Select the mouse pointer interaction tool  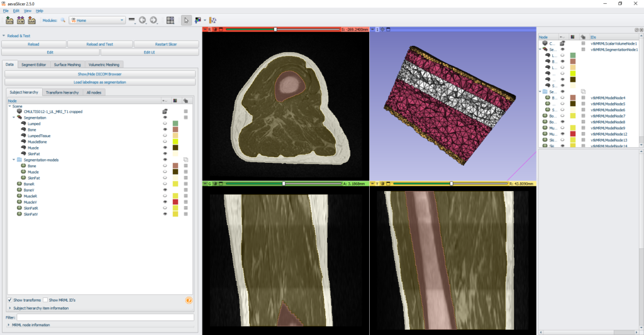[186, 21]
